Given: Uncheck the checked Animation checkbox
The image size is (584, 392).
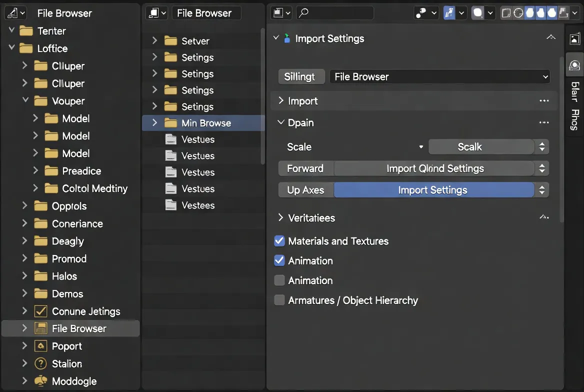Looking at the screenshot, I should 279,260.
